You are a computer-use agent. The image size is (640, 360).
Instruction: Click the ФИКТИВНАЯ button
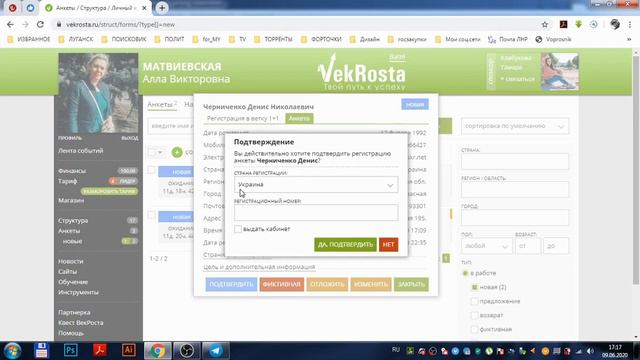pyautogui.click(x=282, y=284)
